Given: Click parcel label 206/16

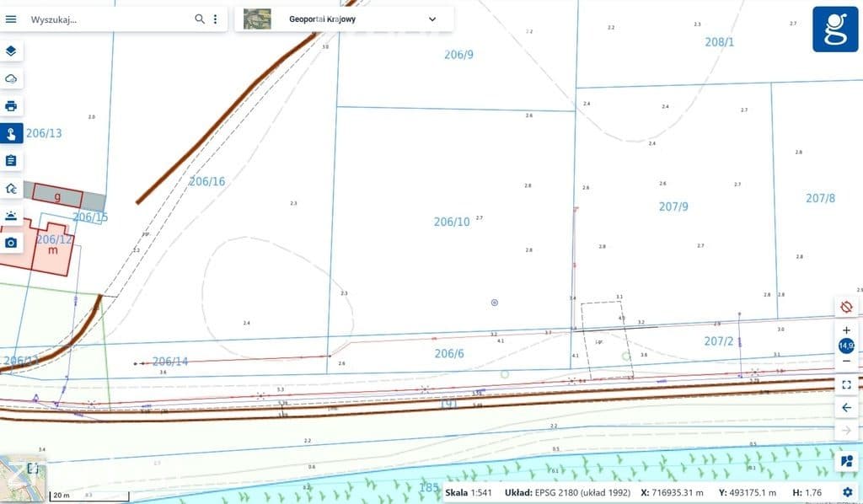Looking at the screenshot, I should point(207,181).
